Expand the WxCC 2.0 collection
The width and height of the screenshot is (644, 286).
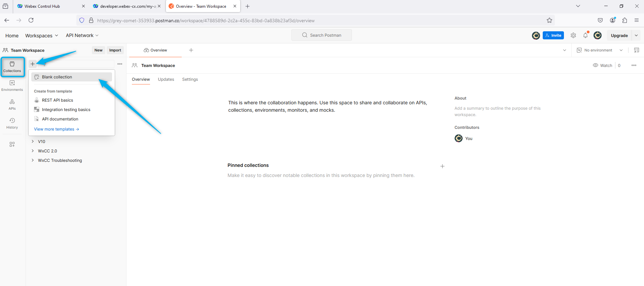[33, 151]
